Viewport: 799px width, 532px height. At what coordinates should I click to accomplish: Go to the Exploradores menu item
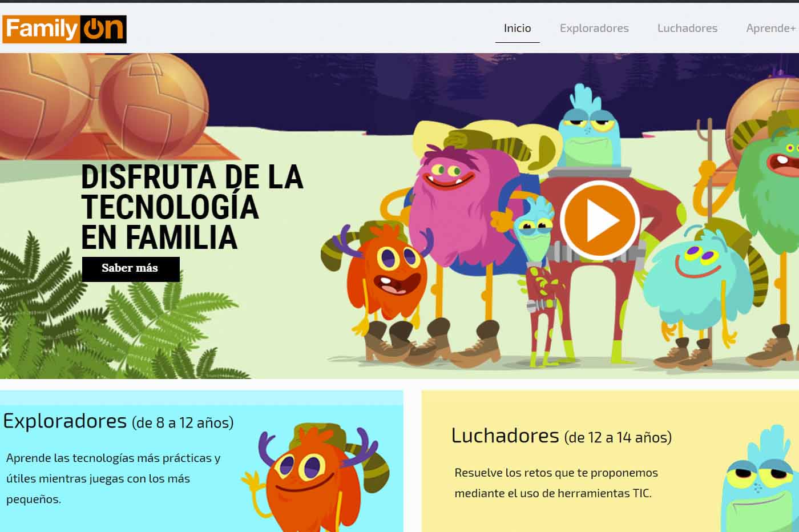tap(594, 29)
